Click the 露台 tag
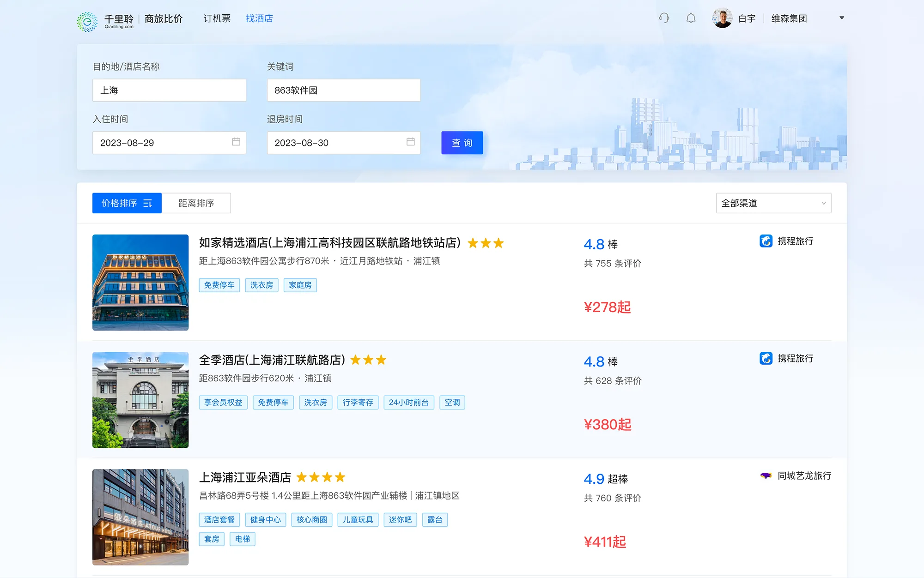The width and height of the screenshot is (924, 578). (435, 520)
